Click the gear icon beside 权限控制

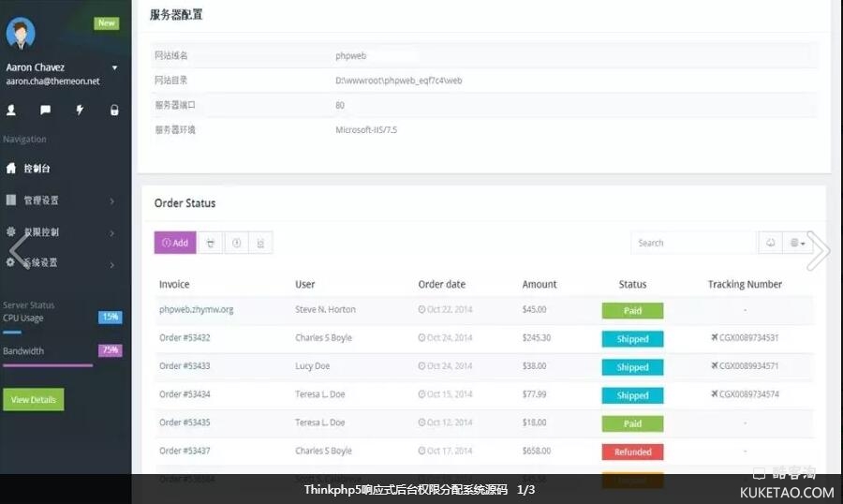click(10, 231)
